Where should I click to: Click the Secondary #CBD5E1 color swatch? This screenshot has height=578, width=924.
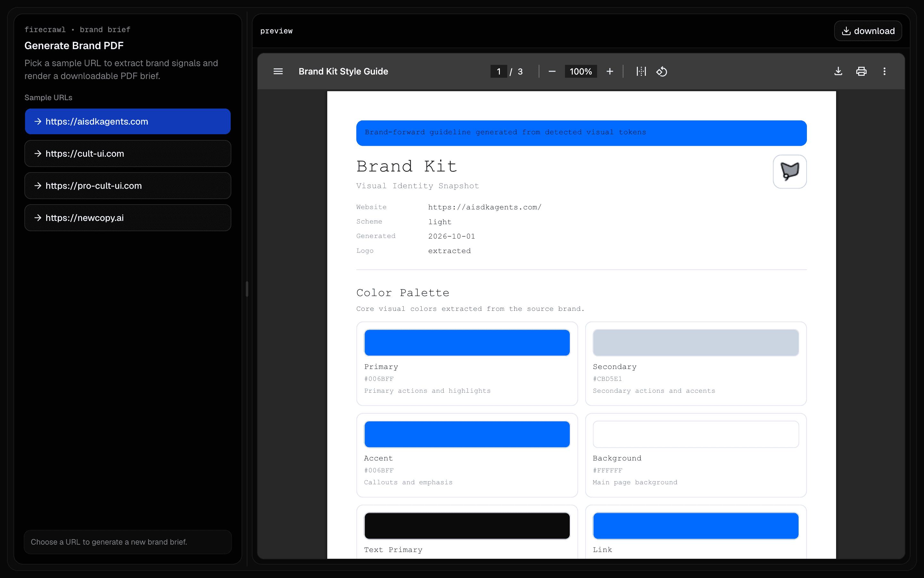click(x=696, y=343)
